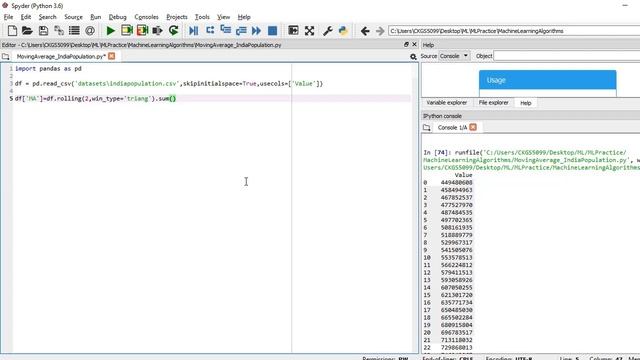Image resolution: width=640 pixels, height=360 pixels.
Task: Select the MovingAverage_IndiaPopulation.py editor tab
Action: click(x=61, y=56)
